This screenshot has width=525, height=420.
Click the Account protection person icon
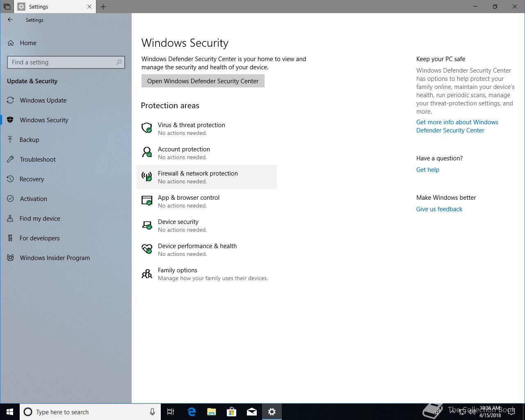pyautogui.click(x=146, y=152)
